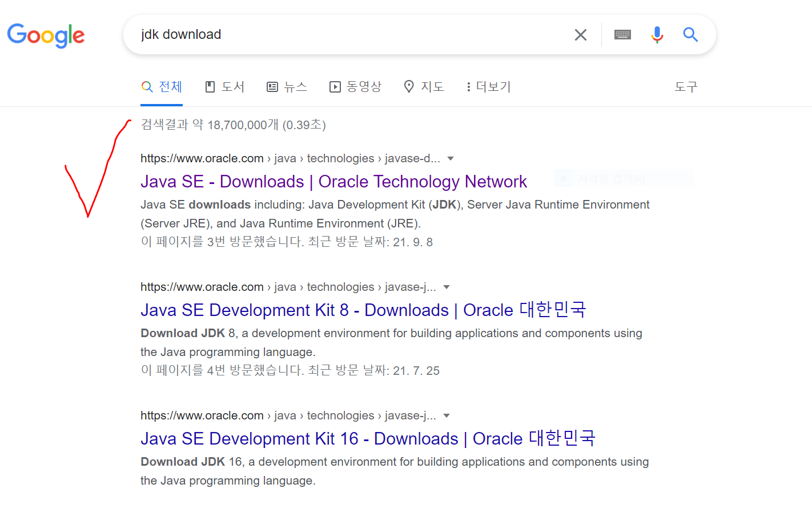Start voice search with the microphone icon
Image resolution: width=812 pixels, height=512 pixels.
(657, 35)
